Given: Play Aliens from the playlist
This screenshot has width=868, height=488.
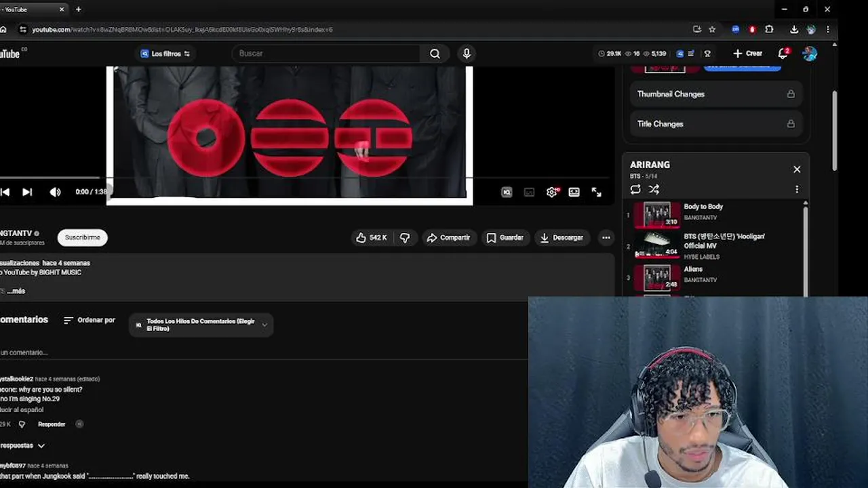Looking at the screenshot, I should (712, 277).
